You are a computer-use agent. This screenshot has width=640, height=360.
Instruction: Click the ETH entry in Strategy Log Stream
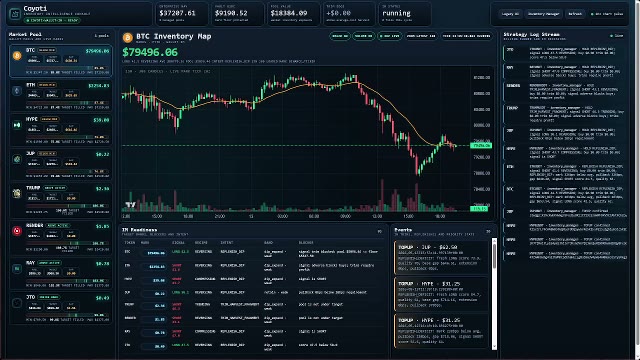coord(565,173)
